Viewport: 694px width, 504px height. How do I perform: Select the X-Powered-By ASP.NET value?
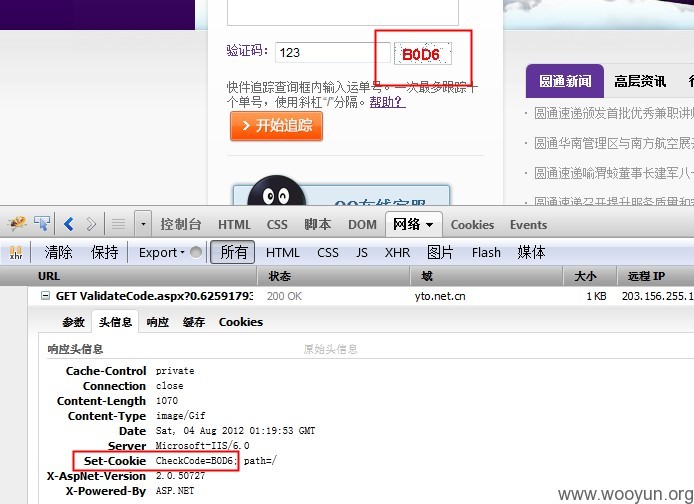point(174,491)
